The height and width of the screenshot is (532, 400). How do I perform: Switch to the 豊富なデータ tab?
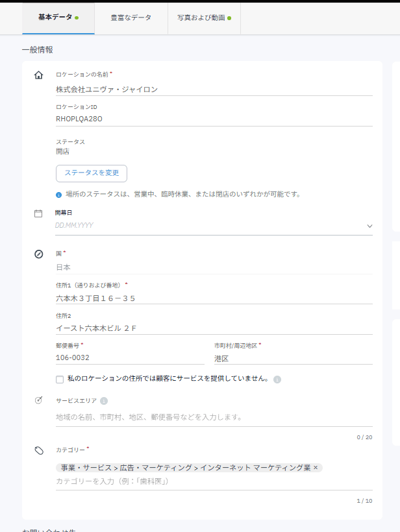[x=131, y=18]
